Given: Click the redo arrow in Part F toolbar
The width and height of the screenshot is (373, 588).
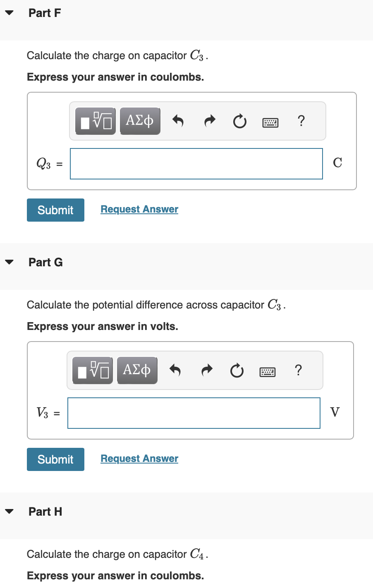Looking at the screenshot, I should [x=209, y=121].
